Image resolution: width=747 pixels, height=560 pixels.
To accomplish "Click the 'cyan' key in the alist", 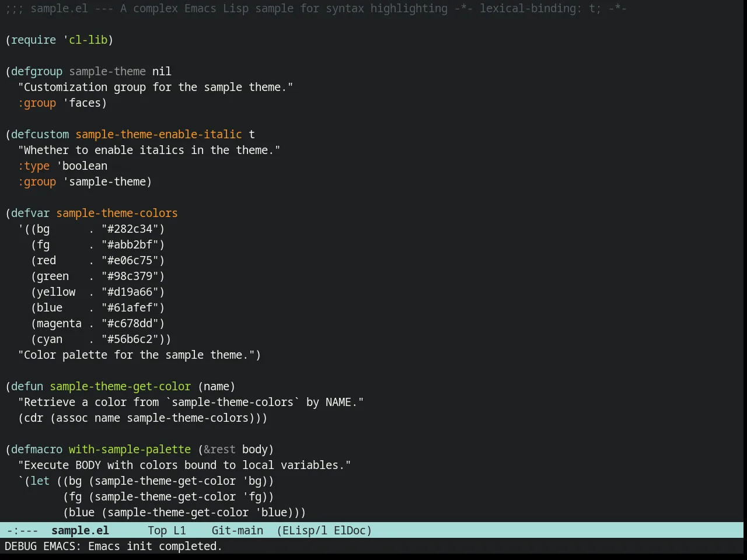I will (x=50, y=339).
